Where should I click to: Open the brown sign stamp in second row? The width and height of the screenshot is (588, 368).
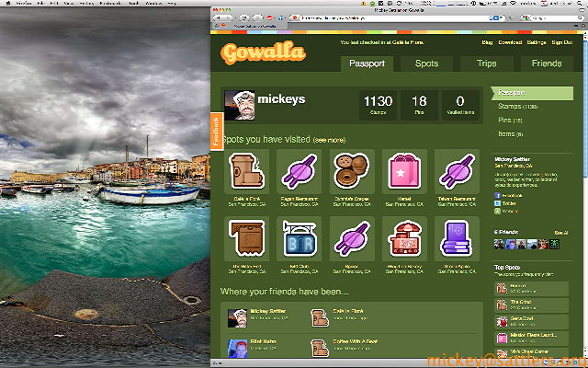246,238
